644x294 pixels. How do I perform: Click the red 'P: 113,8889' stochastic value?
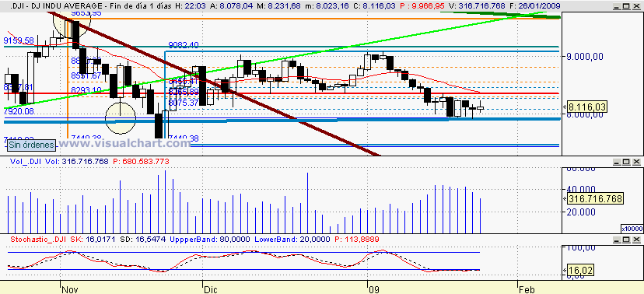357,239
